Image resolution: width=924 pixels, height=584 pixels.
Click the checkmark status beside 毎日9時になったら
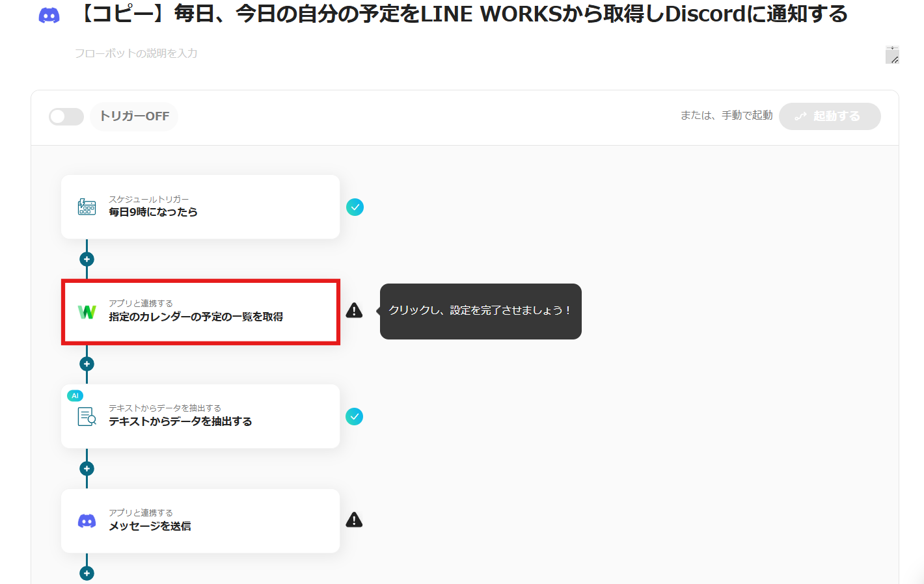(355, 207)
